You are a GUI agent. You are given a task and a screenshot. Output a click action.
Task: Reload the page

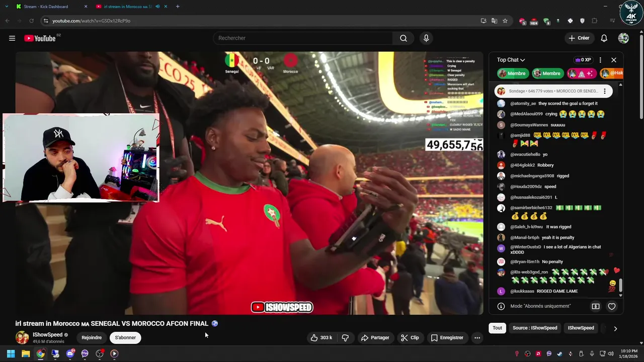coord(31,21)
